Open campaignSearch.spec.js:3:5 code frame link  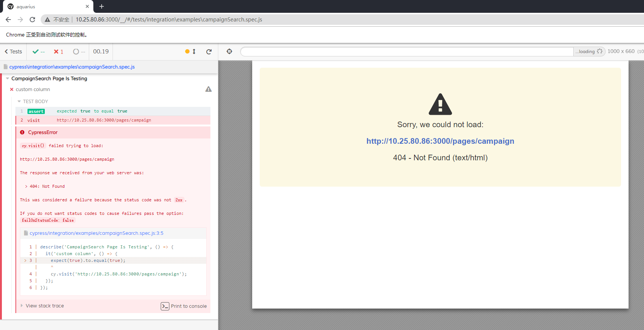point(96,233)
